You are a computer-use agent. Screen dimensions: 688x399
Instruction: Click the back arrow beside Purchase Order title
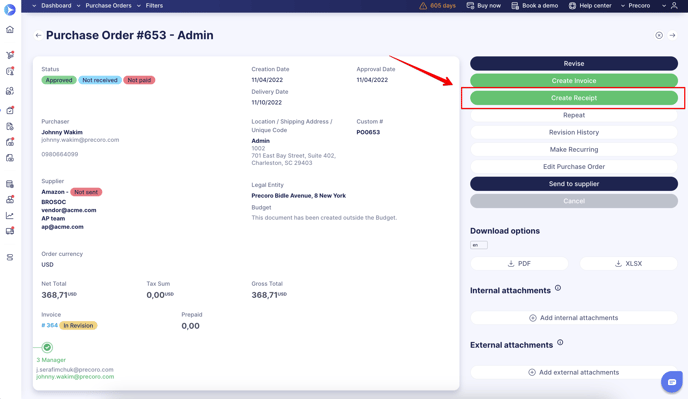(x=39, y=36)
